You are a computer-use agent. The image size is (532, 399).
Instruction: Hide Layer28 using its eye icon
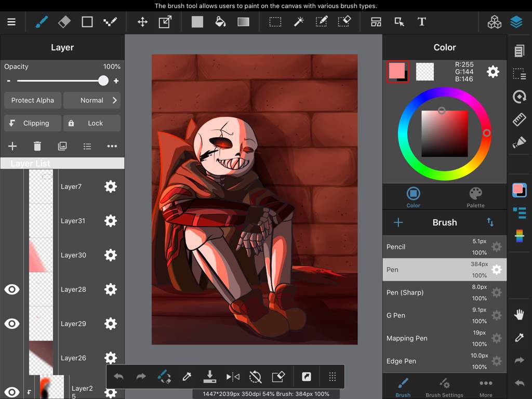click(x=12, y=289)
